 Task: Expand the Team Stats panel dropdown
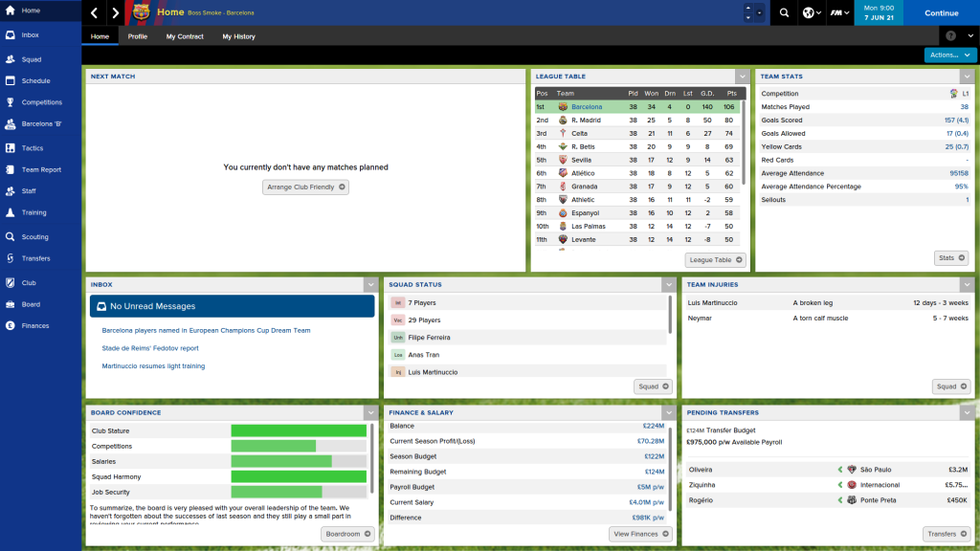[967, 77]
